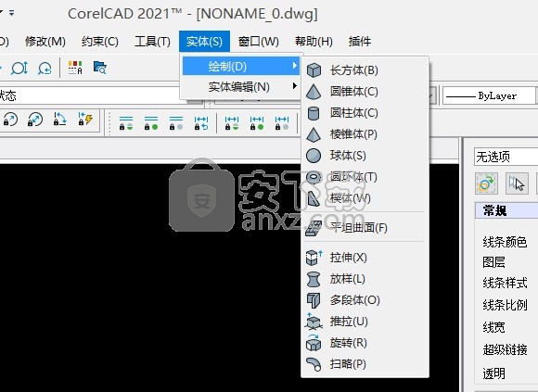Click the select objects cursor icon in Properties
This screenshot has height=392, width=538.
click(517, 183)
